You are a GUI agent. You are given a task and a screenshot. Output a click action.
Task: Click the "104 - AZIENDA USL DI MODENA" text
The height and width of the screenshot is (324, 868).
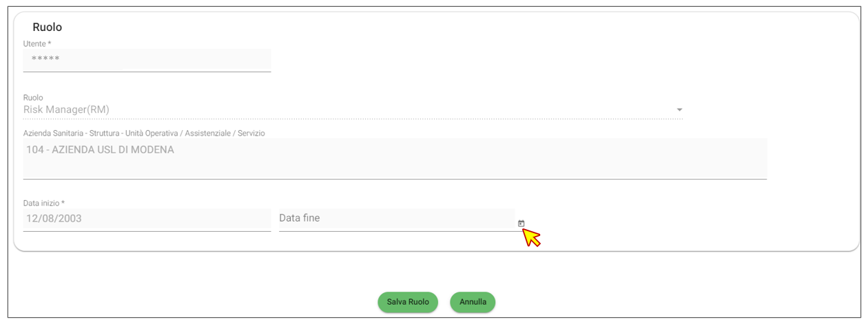pyautogui.click(x=100, y=150)
